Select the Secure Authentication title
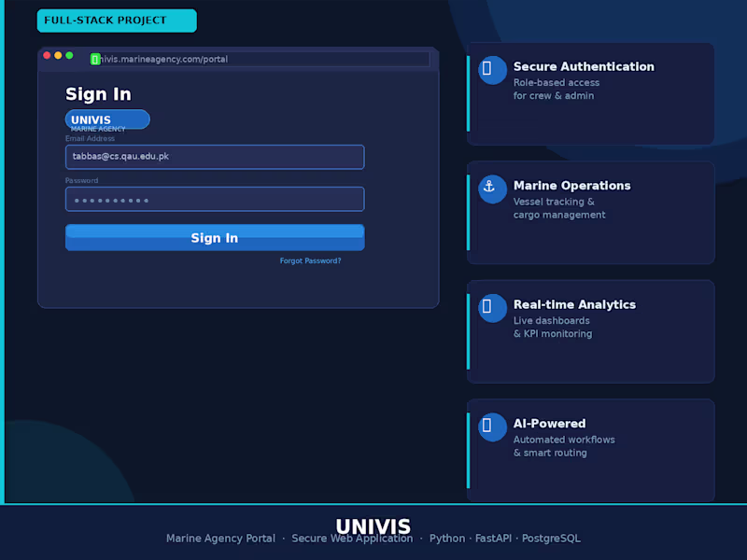Image resolution: width=747 pixels, height=560 pixels. [584, 66]
